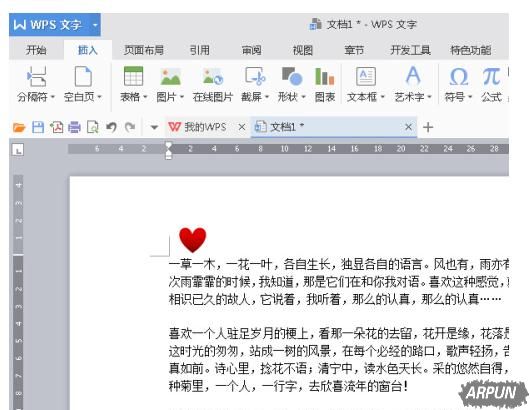Open the 章节 ribbon tab
Image resolution: width=530 pixels, height=410 pixels.
click(x=354, y=50)
